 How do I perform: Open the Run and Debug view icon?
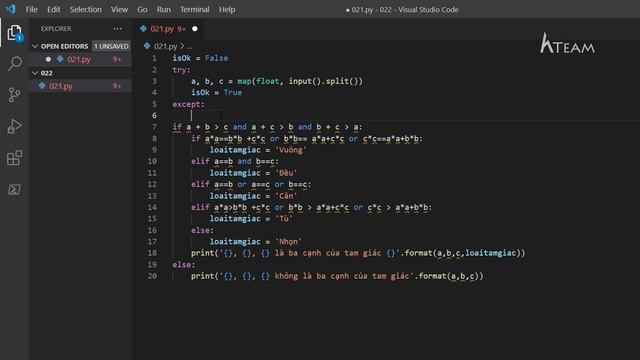(14, 127)
